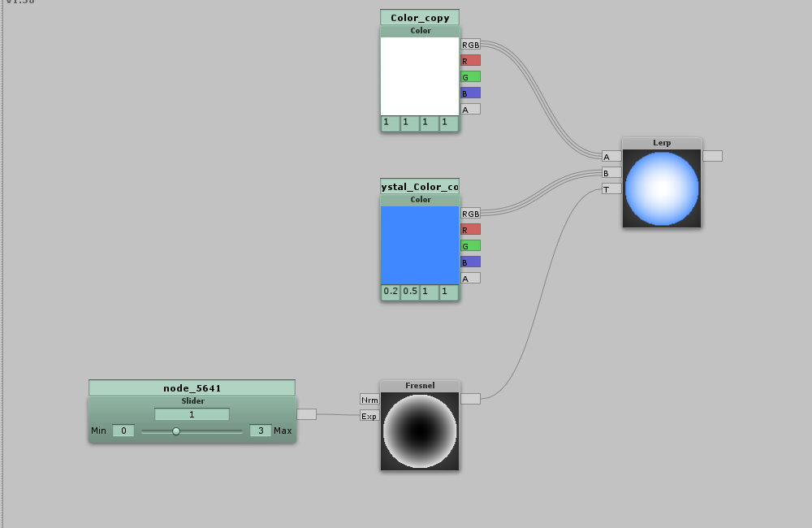The width and height of the screenshot is (812, 528).
Task: Edit the node_5641 name field
Action: pyautogui.click(x=192, y=387)
